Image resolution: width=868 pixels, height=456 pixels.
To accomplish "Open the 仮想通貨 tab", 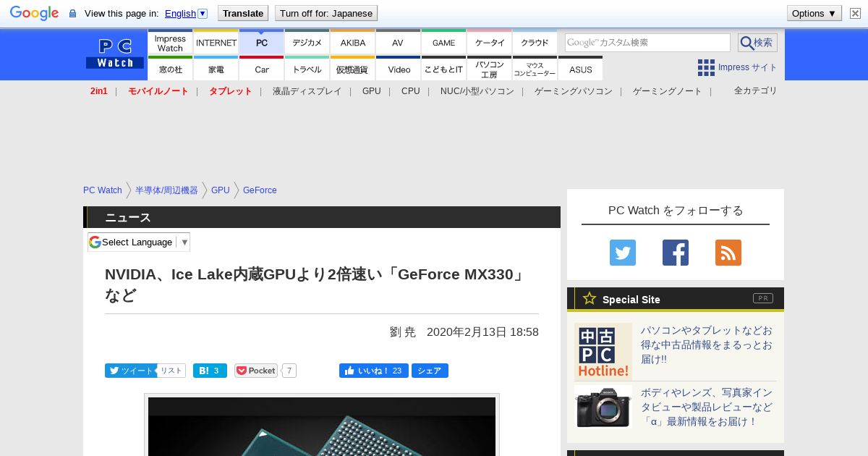I will [353, 69].
